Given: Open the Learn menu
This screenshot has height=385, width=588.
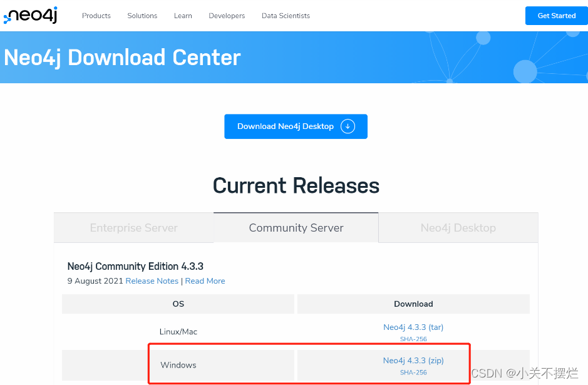Looking at the screenshot, I should tap(183, 16).
